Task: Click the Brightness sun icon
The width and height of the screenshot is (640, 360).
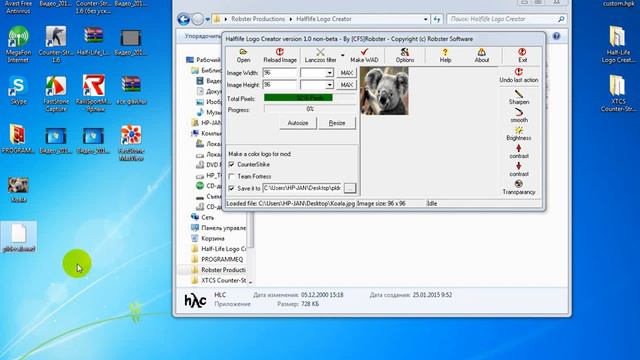Action: [x=519, y=130]
